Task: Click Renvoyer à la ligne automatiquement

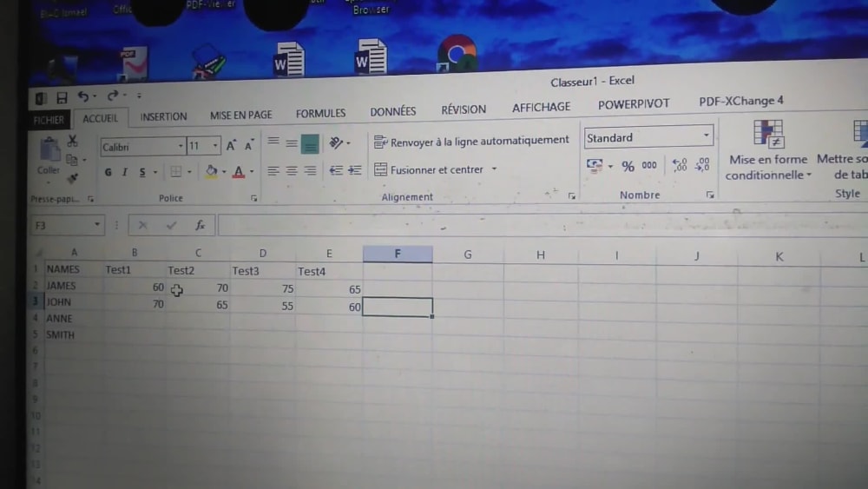Action: (x=471, y=142)
